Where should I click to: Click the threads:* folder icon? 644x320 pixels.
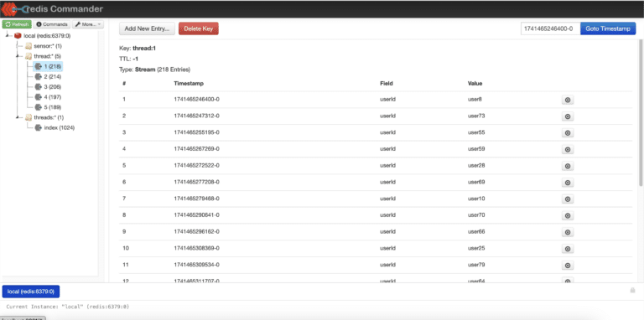pos(29,118)
